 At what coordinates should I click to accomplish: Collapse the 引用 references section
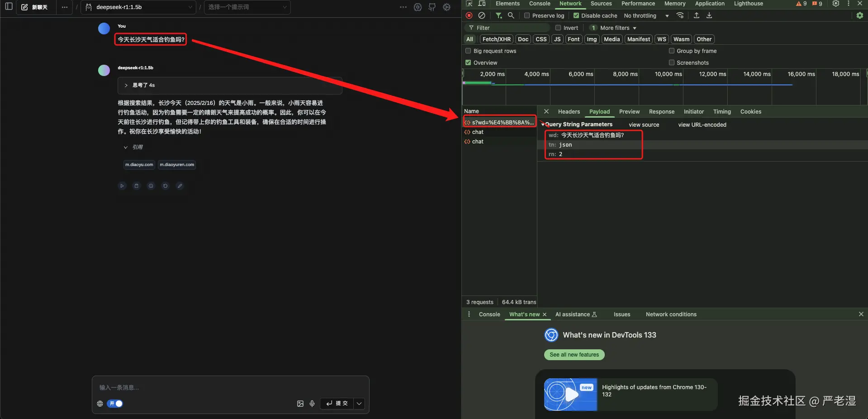[133, 147]
